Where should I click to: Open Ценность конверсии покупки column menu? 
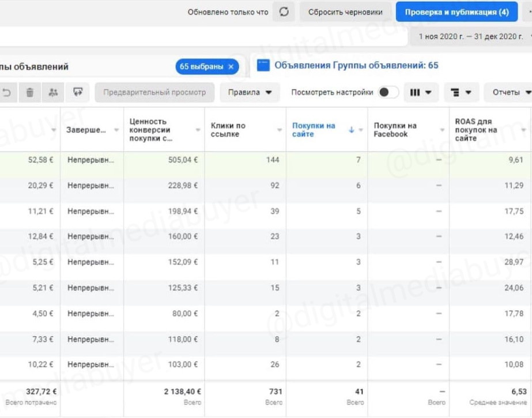(x=198, y=130)
